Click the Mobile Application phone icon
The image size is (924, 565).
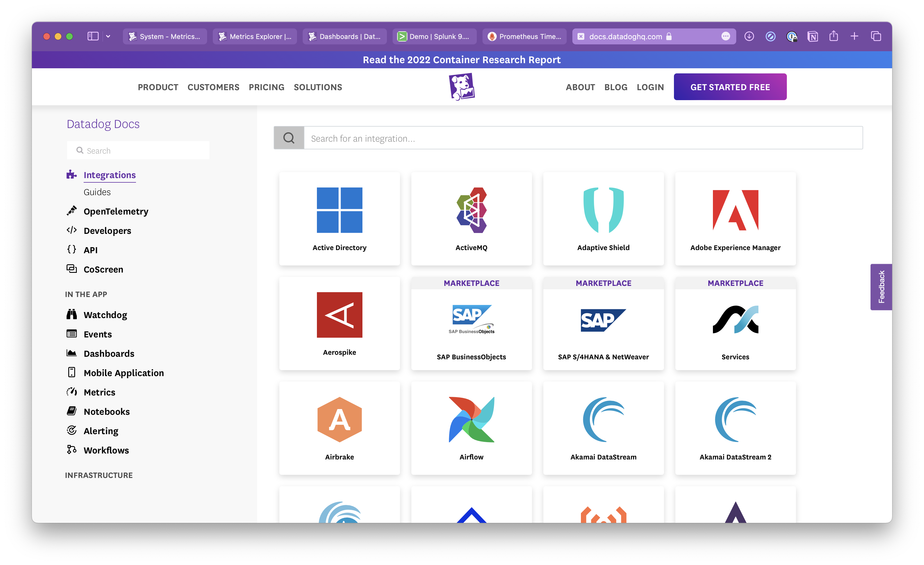tap(72, 373)
